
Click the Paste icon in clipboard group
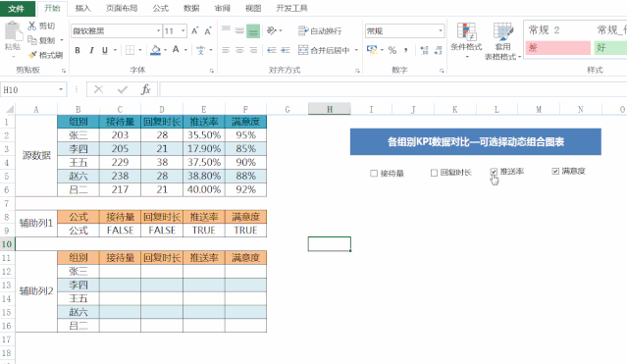(x=13, y=31)
